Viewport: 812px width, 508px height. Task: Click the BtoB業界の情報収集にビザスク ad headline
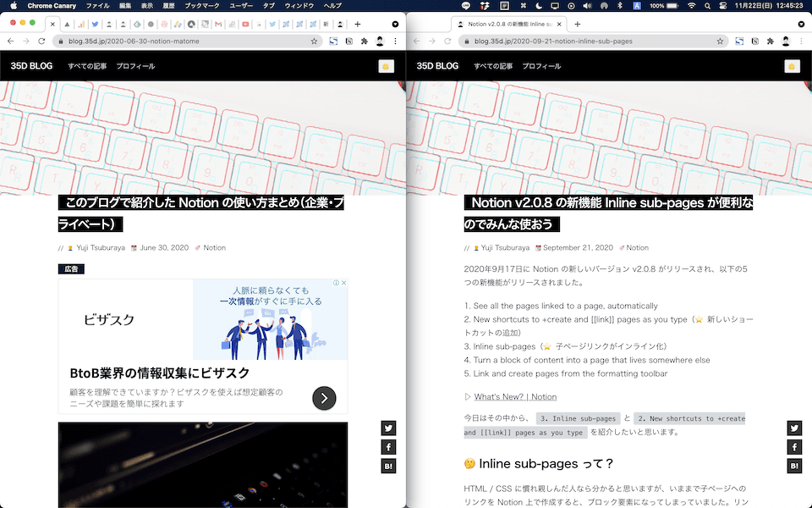click(x=160, y=373)
